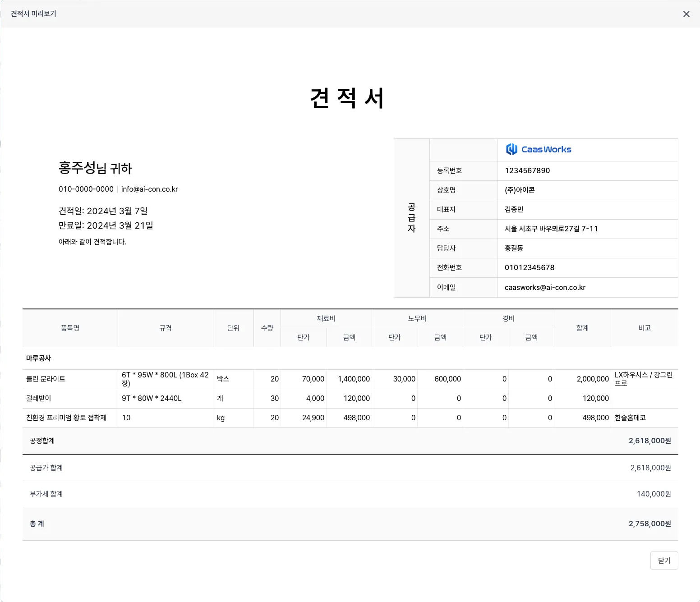
Task: Click the info@ai-con.co.kr email address
Action: 149,189
